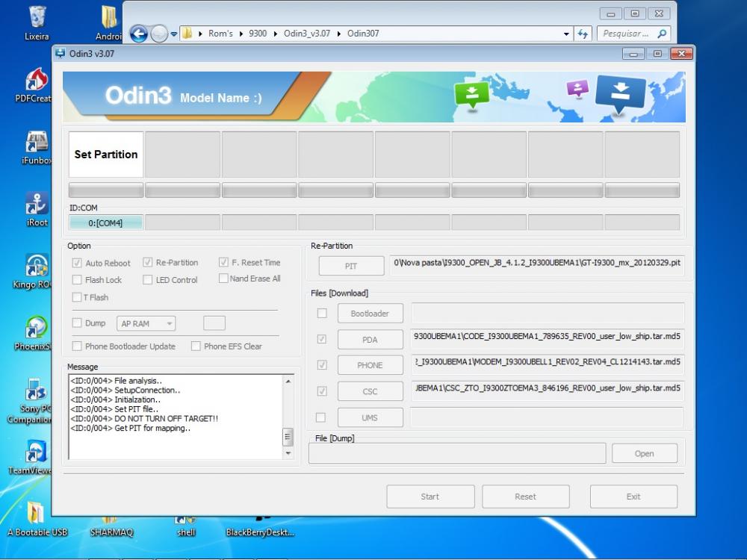Open the AP RAM dump dropdown
Screen dimensions: 747x560
tap(146, 324)
